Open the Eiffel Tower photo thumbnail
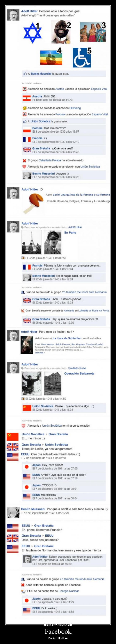 coord(32,242)
